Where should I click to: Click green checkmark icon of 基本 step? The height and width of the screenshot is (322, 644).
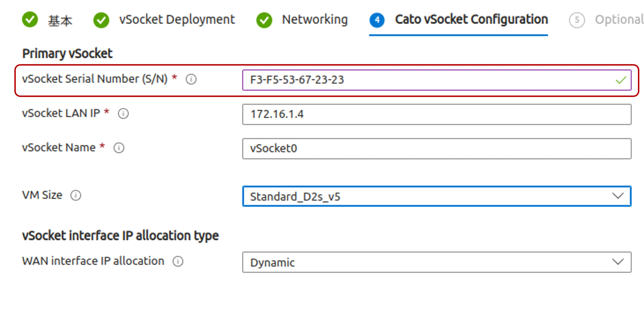pyautogui.click(x=30, y=19)
